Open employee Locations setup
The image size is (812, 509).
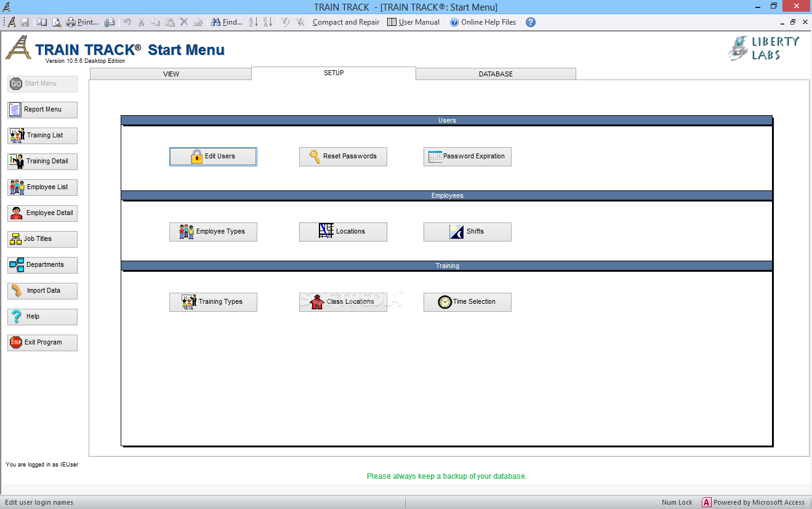tap(343, 232)
